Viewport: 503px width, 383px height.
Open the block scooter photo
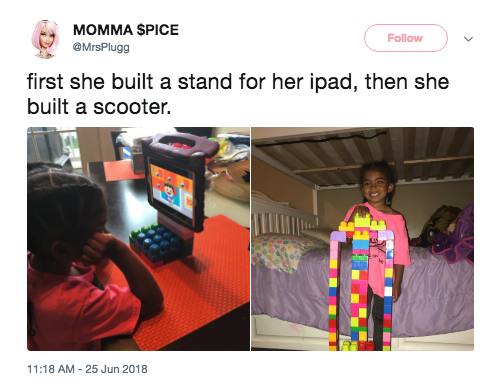click(363, 239)
